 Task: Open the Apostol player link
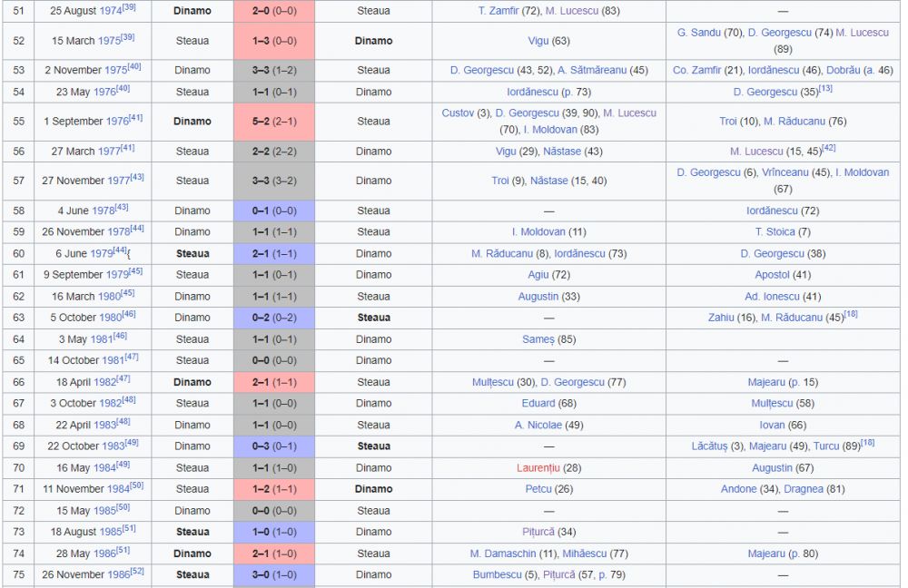pos(772,274)
